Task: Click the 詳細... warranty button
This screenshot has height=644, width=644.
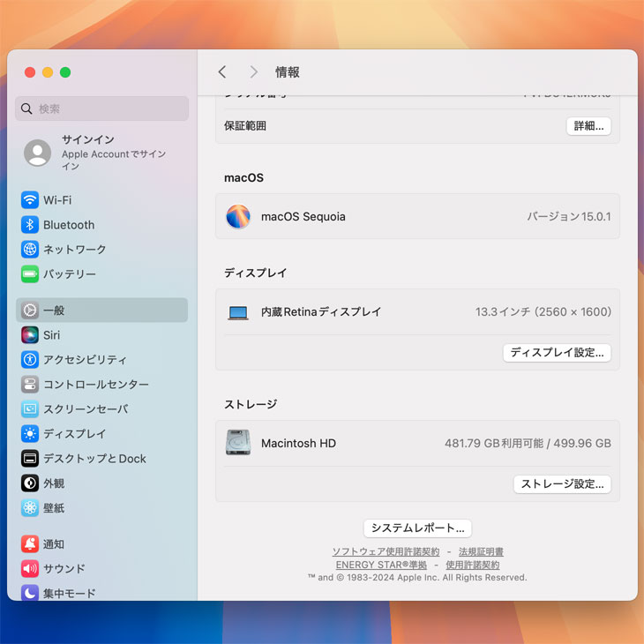Action: (588, 126)
